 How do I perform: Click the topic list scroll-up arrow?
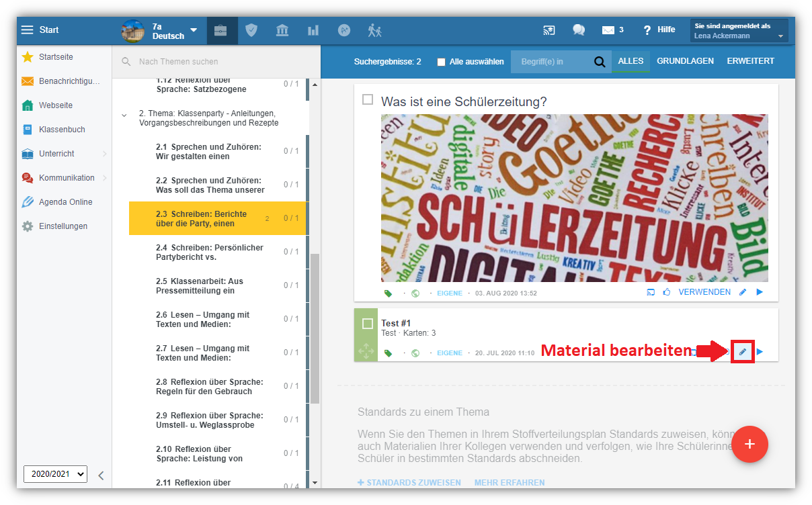click(315, 84)
